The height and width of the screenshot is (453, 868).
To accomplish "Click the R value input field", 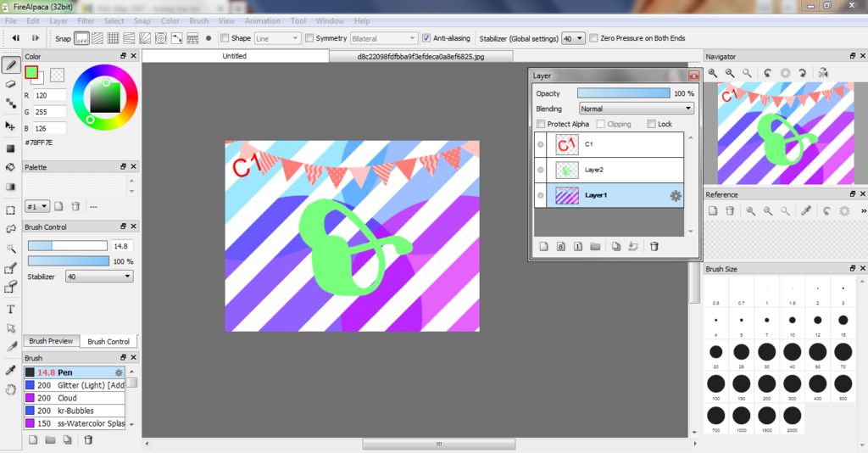I will click(49, 95).
